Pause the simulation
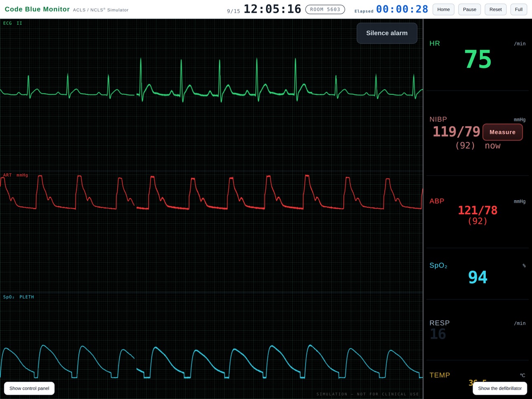This screenshot has height=399, width=532. tap(469, 9)
